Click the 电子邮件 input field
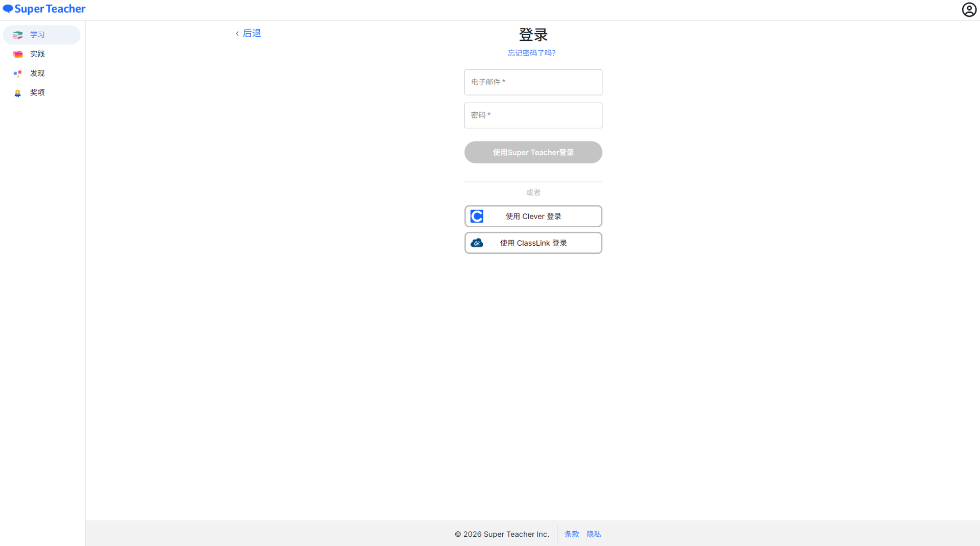 pos(533,82)
